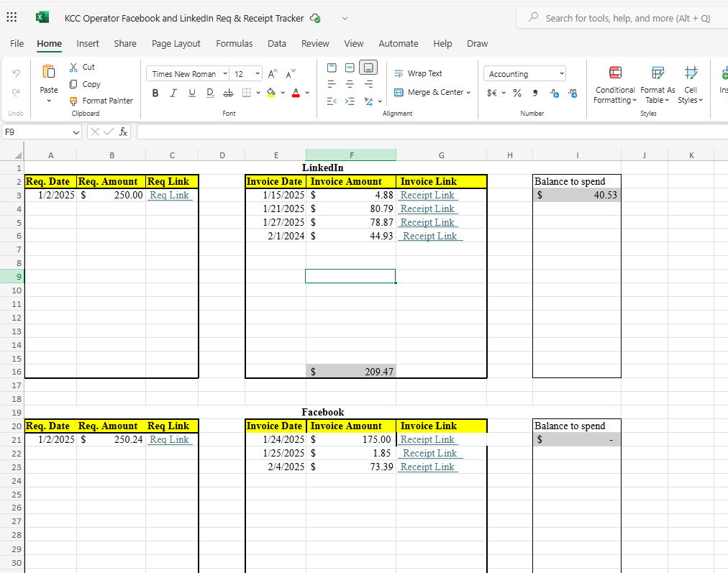Open the Fill Color dropdown arrow

pyautogui.click(x=281, y=93)
